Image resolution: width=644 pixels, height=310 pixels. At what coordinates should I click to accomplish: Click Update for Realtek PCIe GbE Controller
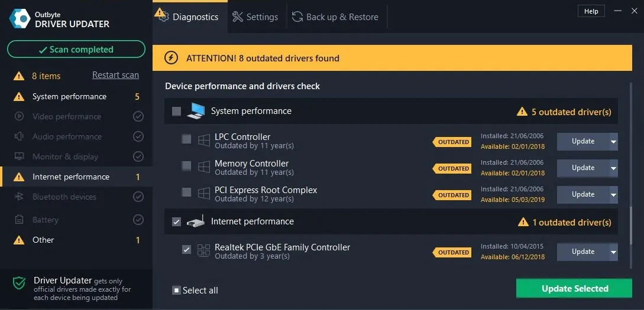583,252
